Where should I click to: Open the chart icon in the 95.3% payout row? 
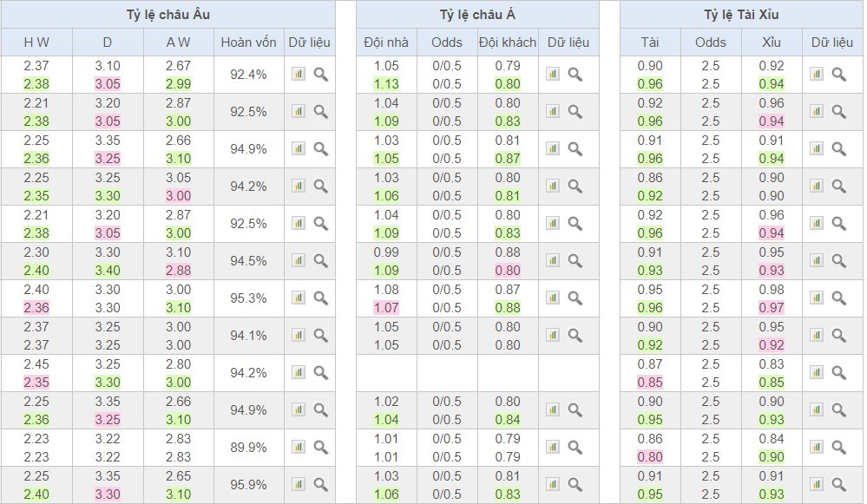tap(299, 298)
